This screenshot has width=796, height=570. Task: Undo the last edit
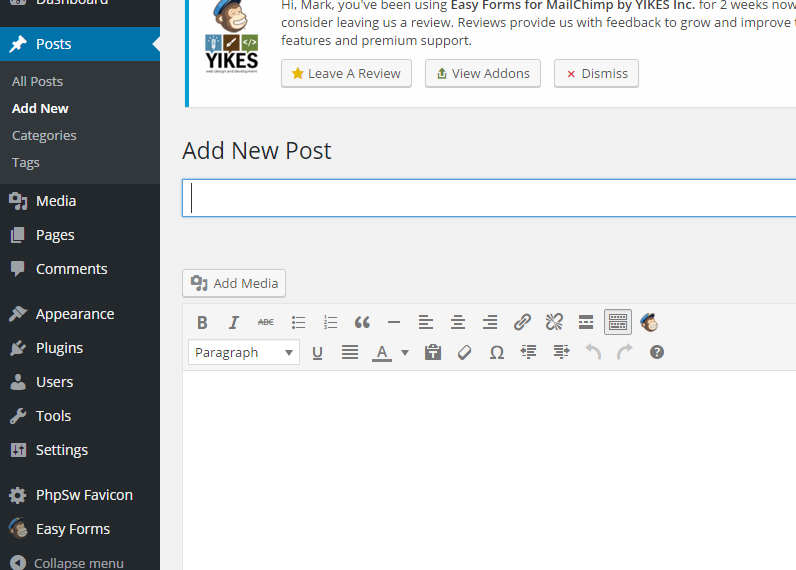(593, 352)
